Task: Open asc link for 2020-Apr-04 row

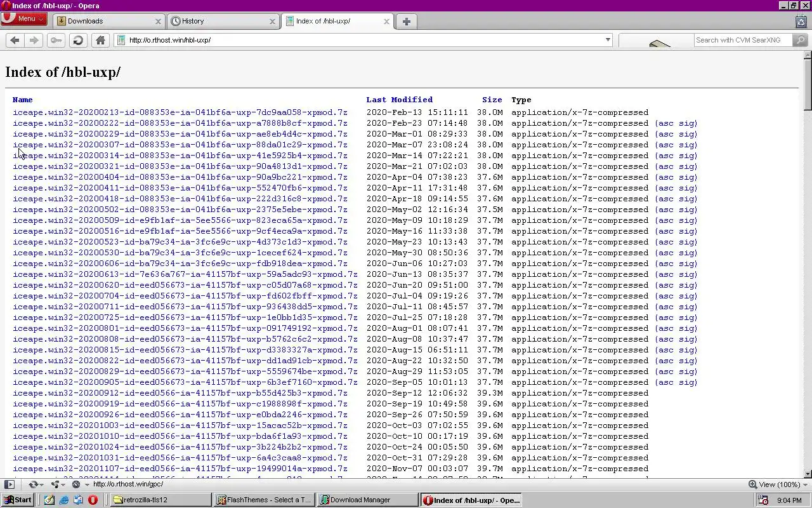Action: (x=666, y=177)
